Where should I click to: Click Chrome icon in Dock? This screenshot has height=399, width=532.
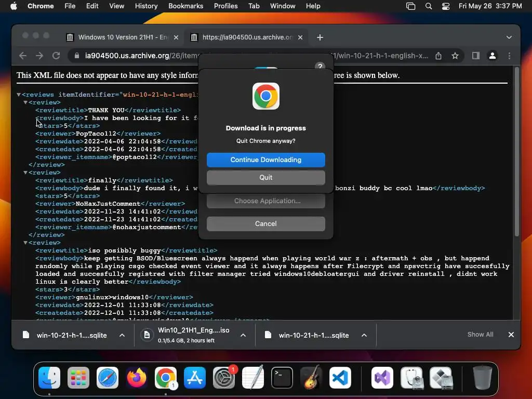coord(166,378)
